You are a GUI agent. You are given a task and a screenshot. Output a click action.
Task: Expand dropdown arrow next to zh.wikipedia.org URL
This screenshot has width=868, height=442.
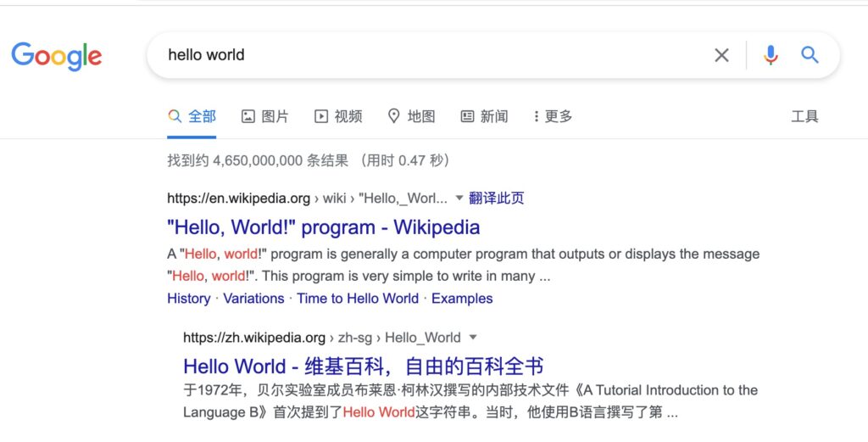(473, 338)
